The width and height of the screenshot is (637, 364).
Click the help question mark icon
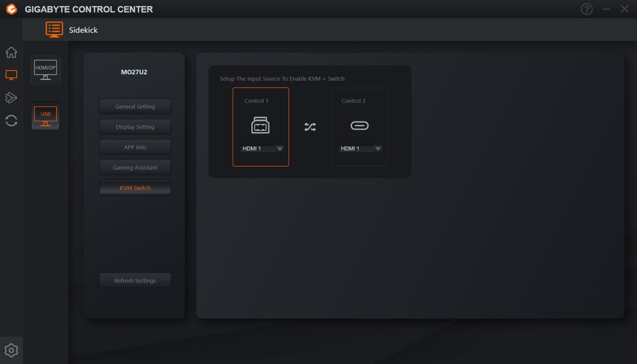587,9
